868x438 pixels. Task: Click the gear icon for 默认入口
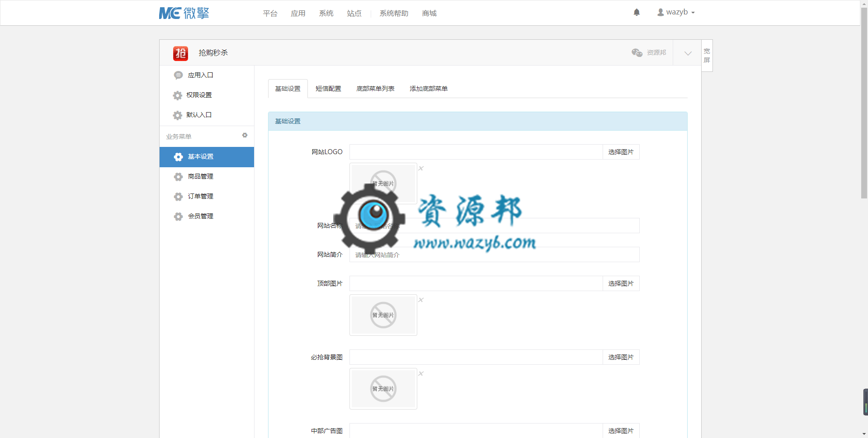tap(178, 115)
